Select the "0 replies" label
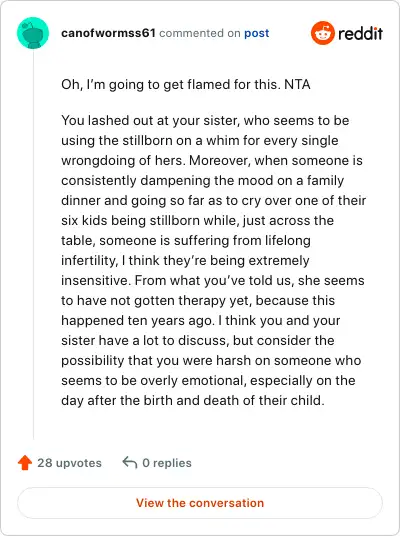This screenshot has height=536, width=400. click(x=167, y=463)
